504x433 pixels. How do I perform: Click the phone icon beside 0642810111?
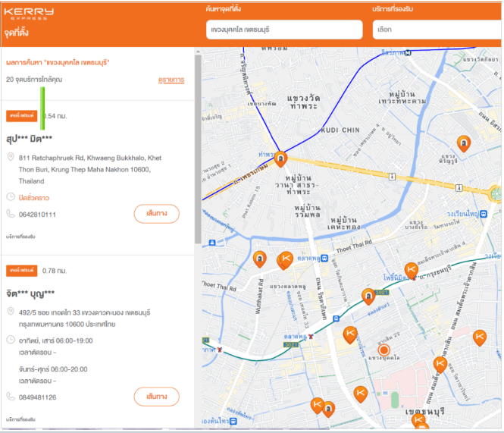coord(11,214)
